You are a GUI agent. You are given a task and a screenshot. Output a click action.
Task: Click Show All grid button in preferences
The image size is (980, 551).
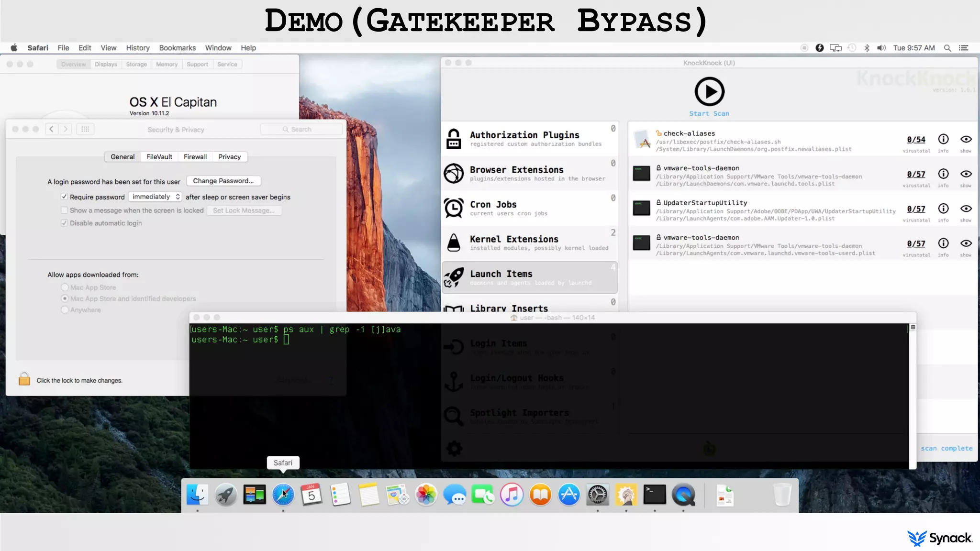pyautogui.click(x=85, y=129)
